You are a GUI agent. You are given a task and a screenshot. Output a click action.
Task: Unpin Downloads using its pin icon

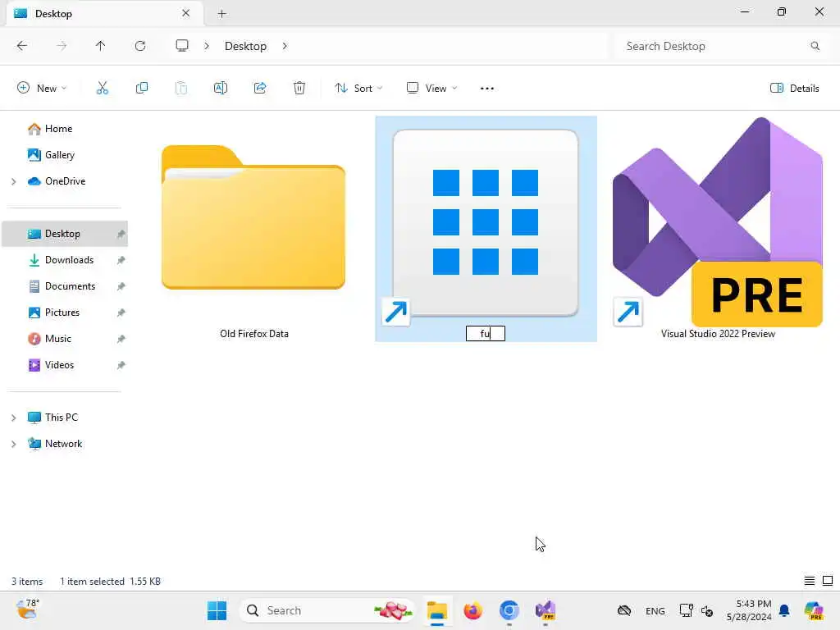coord(121,260)
